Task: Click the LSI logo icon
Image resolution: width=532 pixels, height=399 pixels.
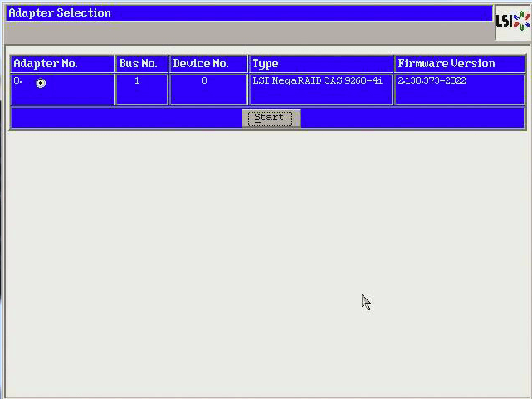Action: click(512, 22)
